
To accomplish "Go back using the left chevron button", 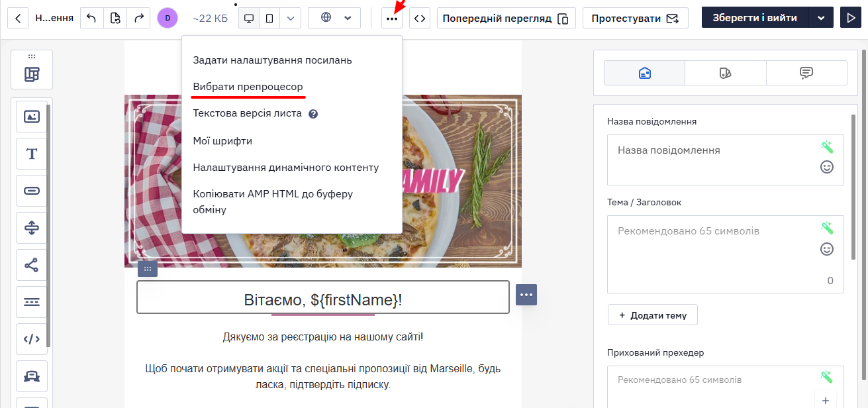I will 19,18.
